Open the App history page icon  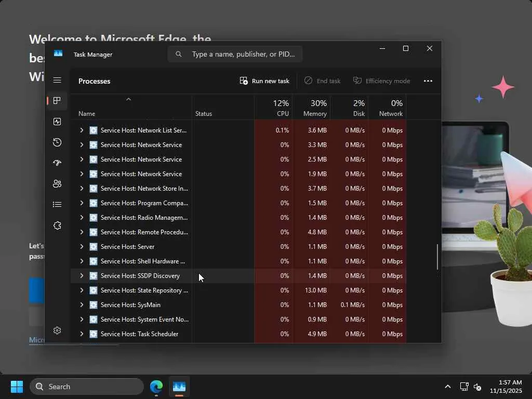click(x=57, y=142)
